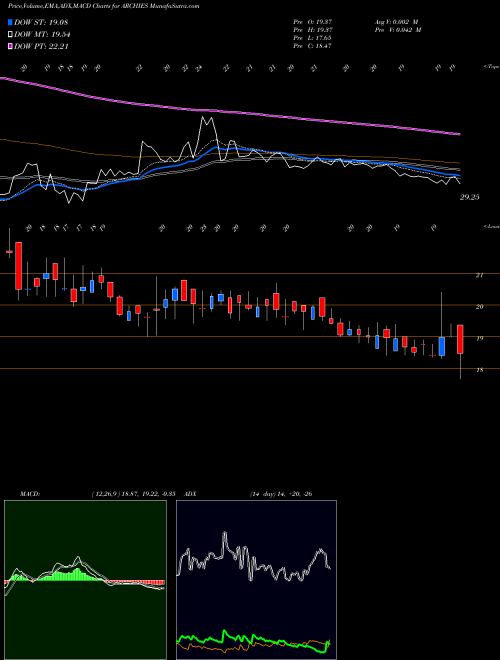Click the 'Pre L: 17.65' value
This screenshot has height=660, width=500.
[313, 38]
